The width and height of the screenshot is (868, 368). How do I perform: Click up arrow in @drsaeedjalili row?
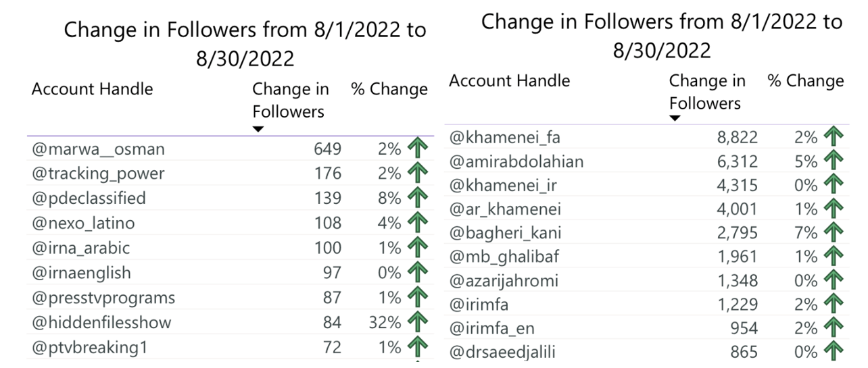pyautogui.click(x=835, y=352)
